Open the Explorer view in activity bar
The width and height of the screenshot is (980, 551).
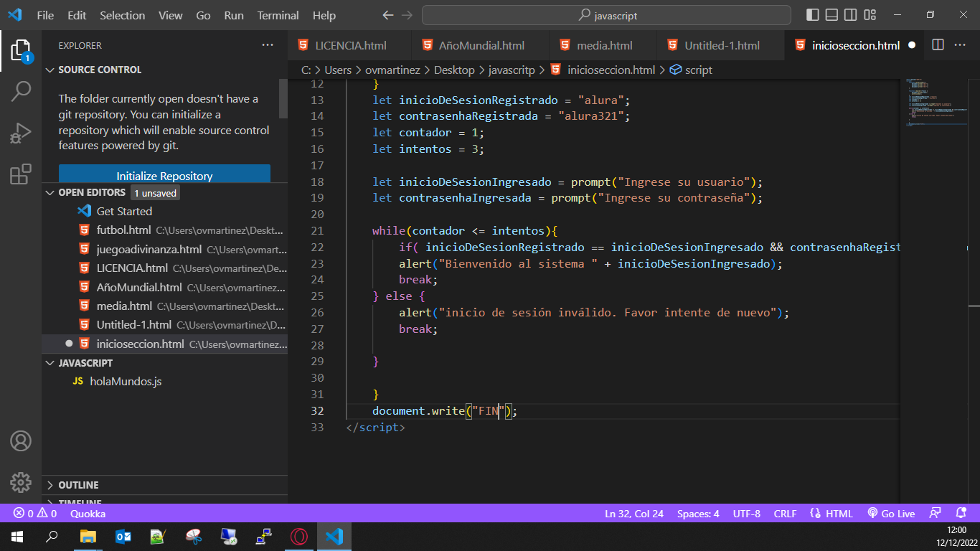(21, 50)
